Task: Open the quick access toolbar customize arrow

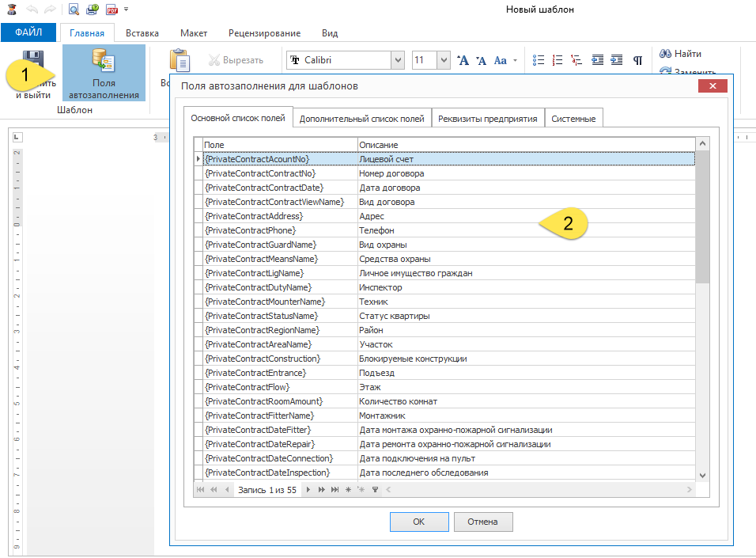Action: coord(127,9)
